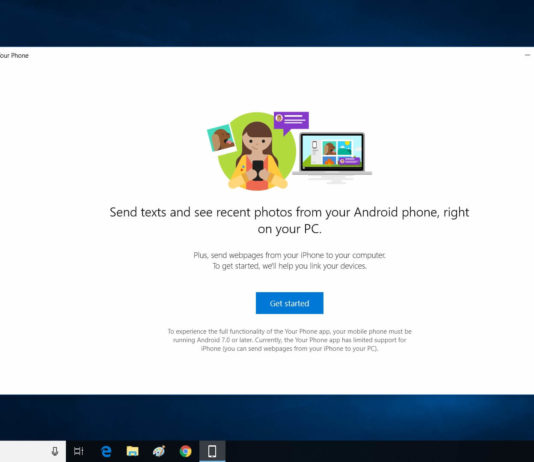The width and height of the screenshot is (534, 462).
Task: Click the Android 7.0 requirement note
Action: click(289, 340)
